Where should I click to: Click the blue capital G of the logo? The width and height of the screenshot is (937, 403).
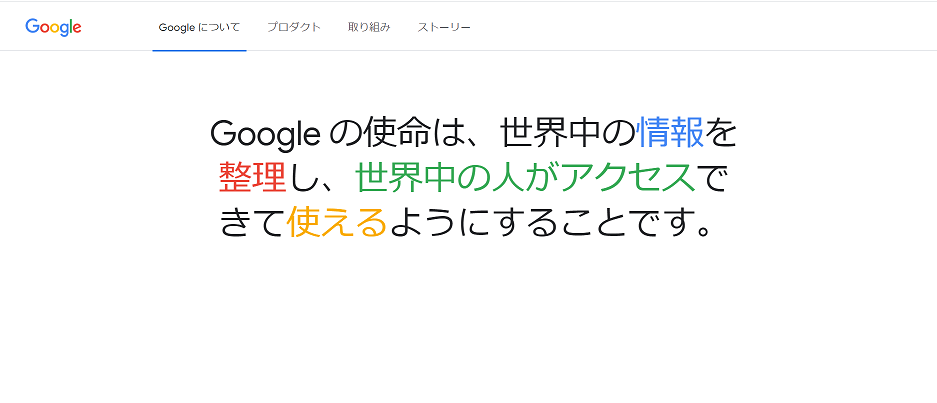coord(31,27)
